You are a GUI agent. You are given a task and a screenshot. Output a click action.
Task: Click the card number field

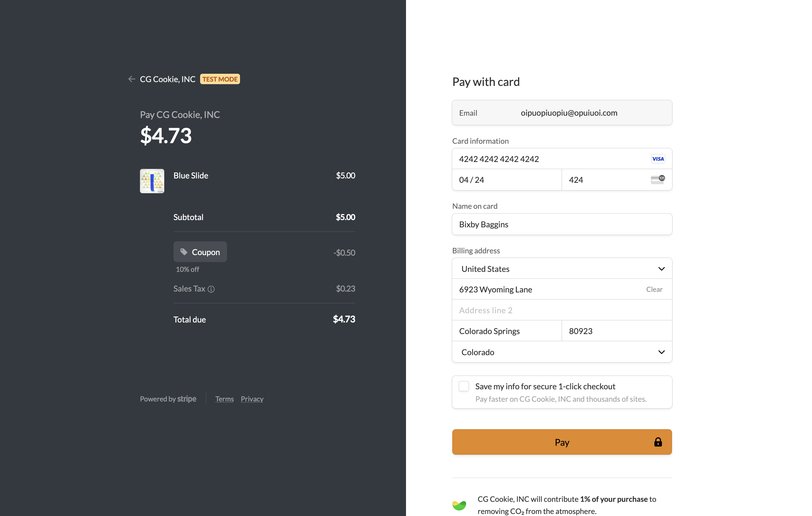tap(562, 159)
